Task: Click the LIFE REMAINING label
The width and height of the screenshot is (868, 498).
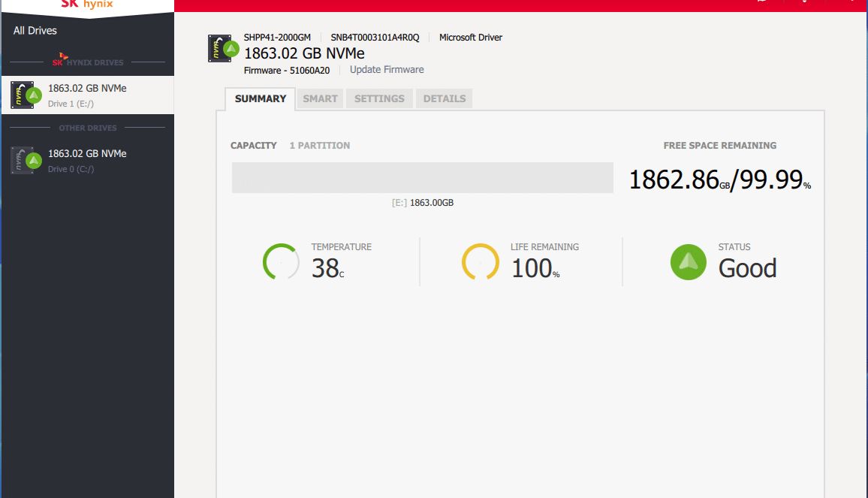Action: point(544,247)
